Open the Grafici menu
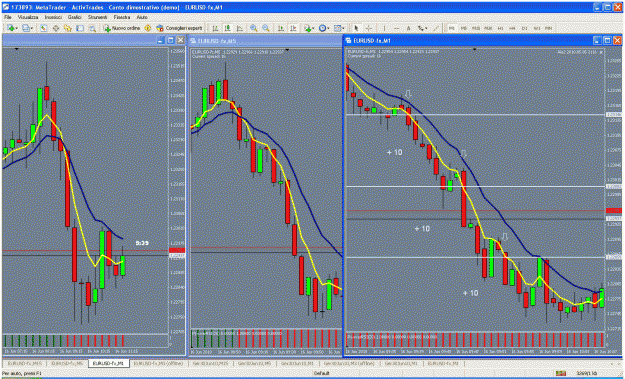 coord(75,17)
